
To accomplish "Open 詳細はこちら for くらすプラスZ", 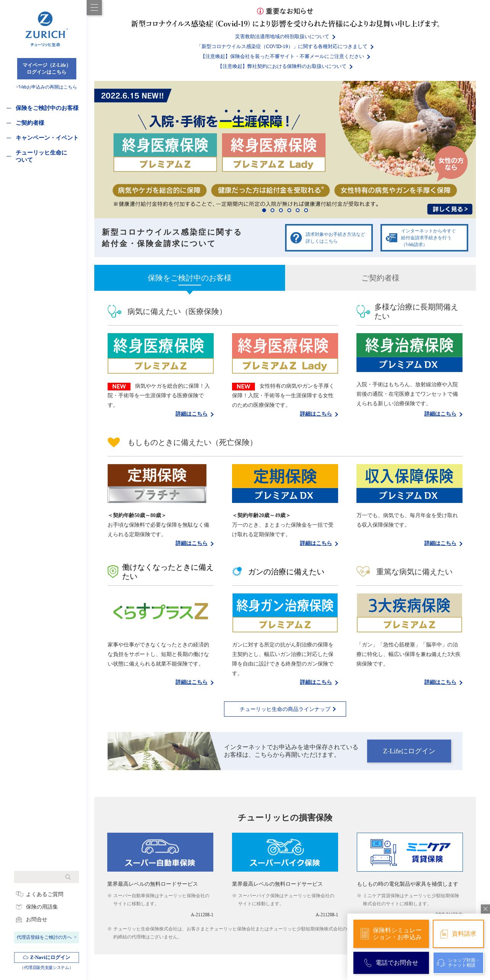I will coord(194,682).
